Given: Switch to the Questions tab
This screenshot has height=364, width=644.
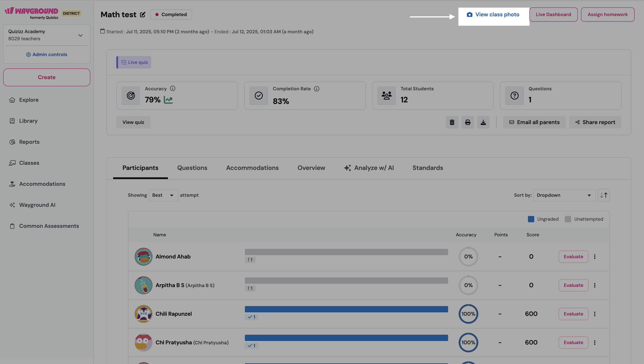Looking at the screenshot, I should pyautogui.click(x=192, y=168).
